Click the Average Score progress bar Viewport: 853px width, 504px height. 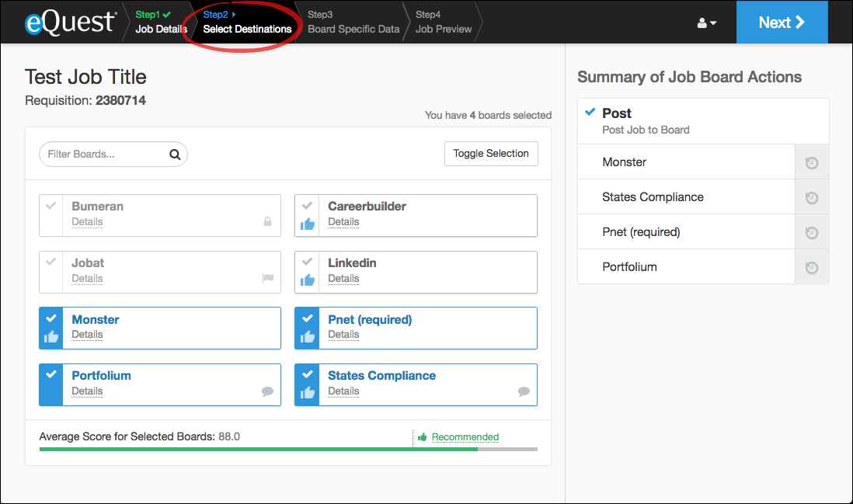(287, 449)
